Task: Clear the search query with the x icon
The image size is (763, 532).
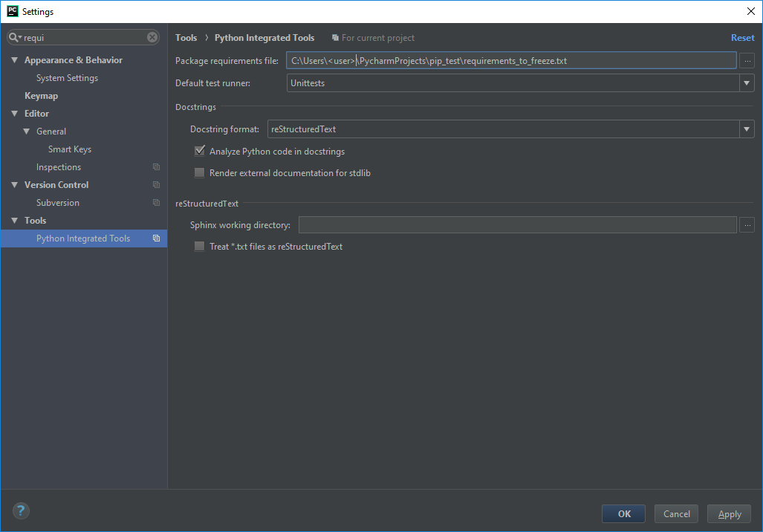Action: coord(152,37)
